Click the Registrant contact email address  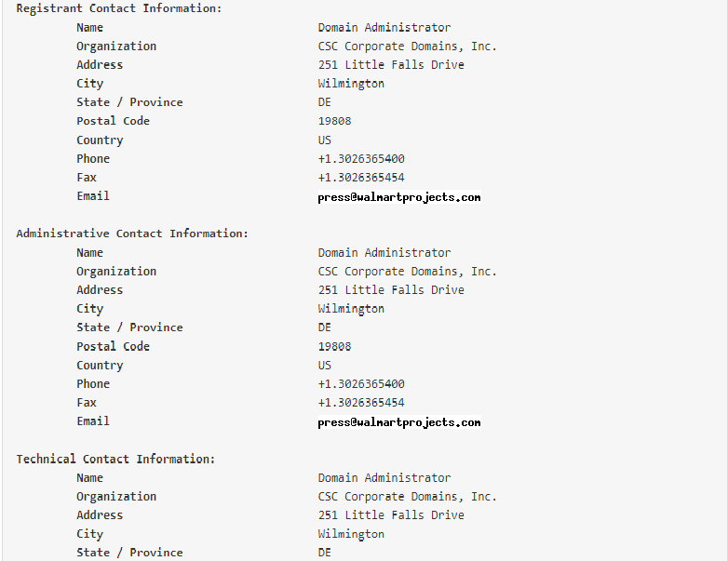click(x=399, y=197)
